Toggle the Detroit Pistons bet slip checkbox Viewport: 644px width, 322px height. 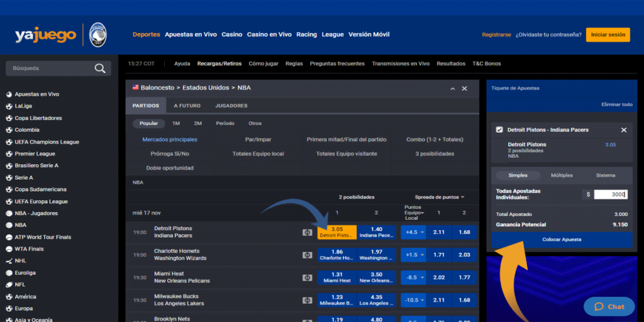pos(499,130)
